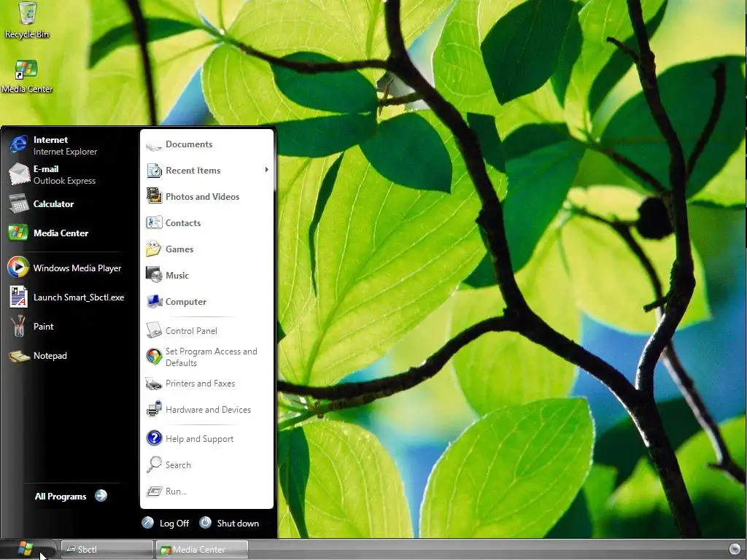
Task: Select Control Panel menu entry
Action: click(207, 330)
